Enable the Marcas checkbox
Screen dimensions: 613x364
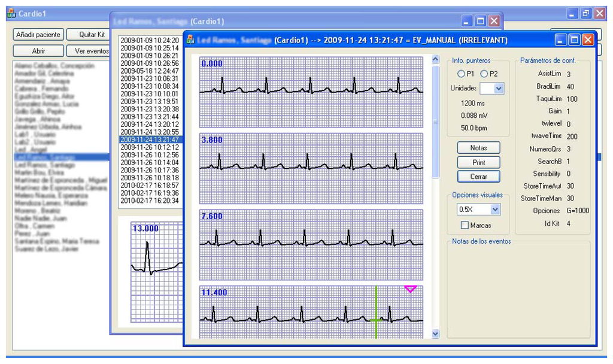(464, 225)
